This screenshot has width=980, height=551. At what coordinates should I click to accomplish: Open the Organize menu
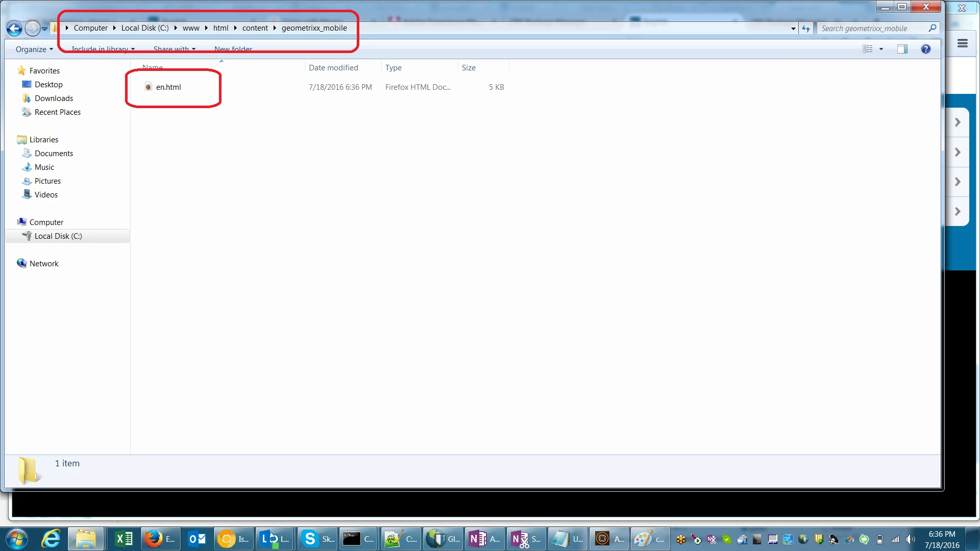pyautogui.click(x=34, y=49)
